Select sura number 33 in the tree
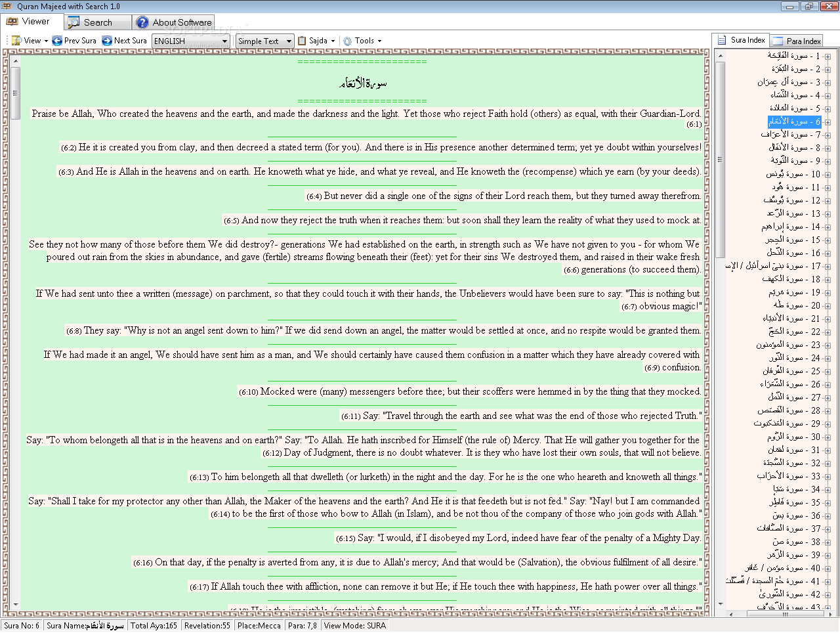840x633 pixels. coord(789,476)
